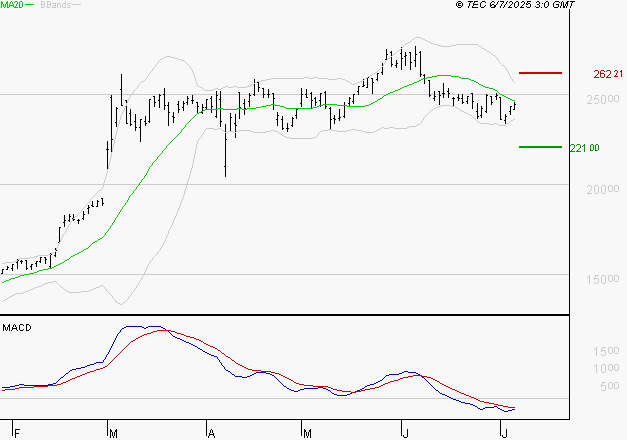This screenshot has height=440, width=627.
Task: Click the MACD panel title
Action: pos(17,328)
